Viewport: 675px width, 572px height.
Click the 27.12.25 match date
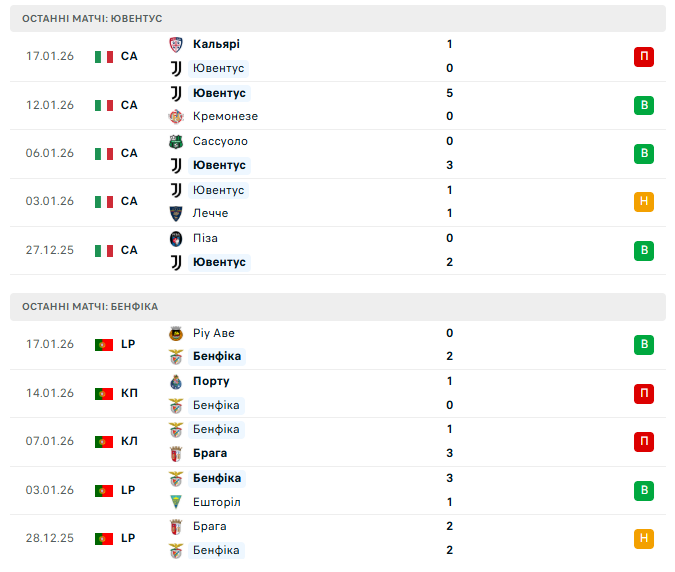coord(50,250)
